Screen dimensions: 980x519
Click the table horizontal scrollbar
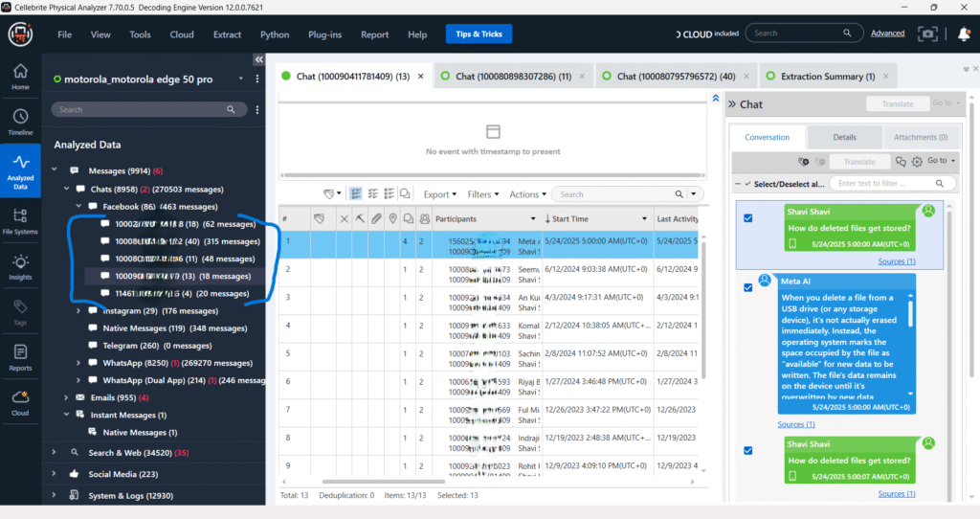[x=383, y=482]
